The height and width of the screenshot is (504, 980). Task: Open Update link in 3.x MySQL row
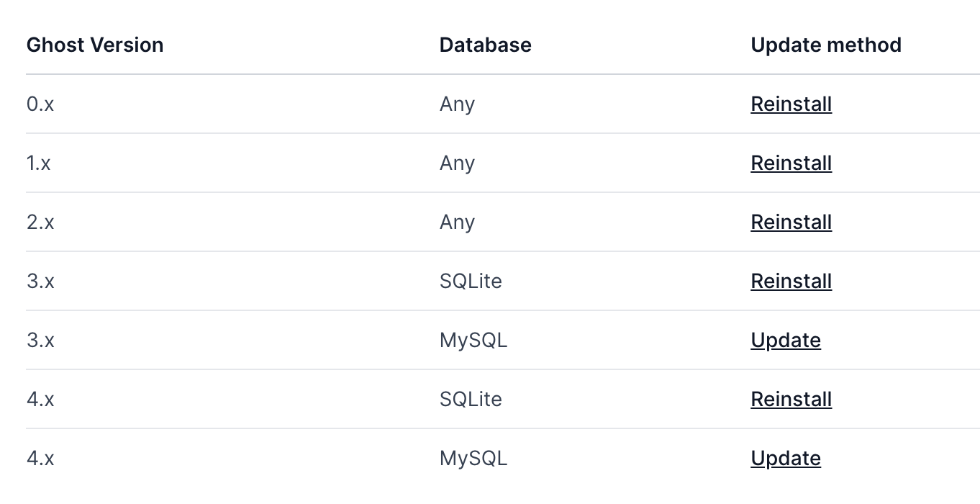[x=786, y=340]
